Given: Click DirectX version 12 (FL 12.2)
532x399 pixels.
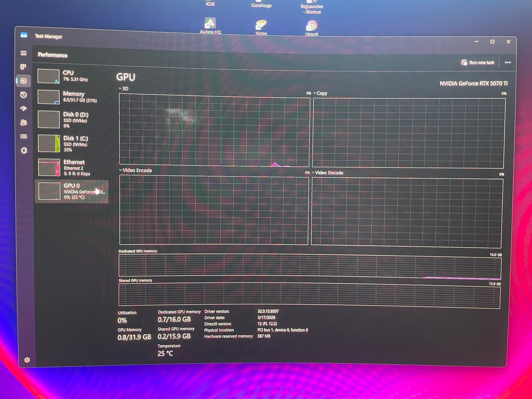Looking at the screenshot, I should pyautogui.click(x=267, y=324).
